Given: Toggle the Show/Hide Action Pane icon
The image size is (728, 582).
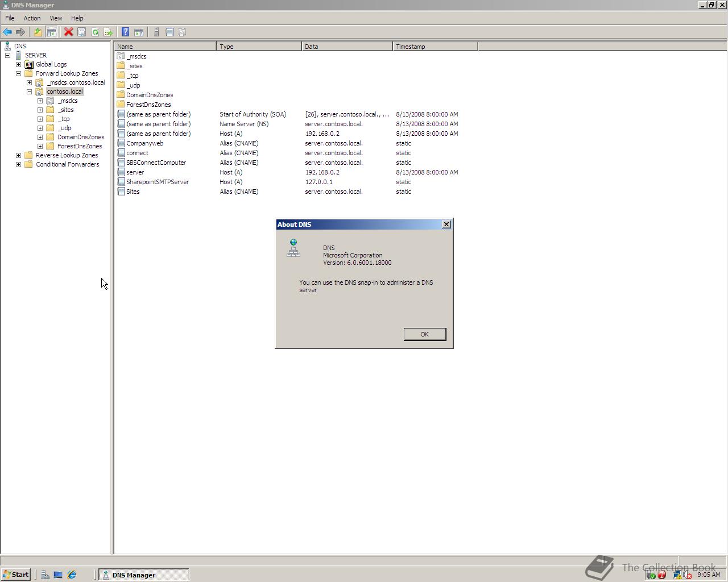Looking at the screenshot, I should pos(139,32).
